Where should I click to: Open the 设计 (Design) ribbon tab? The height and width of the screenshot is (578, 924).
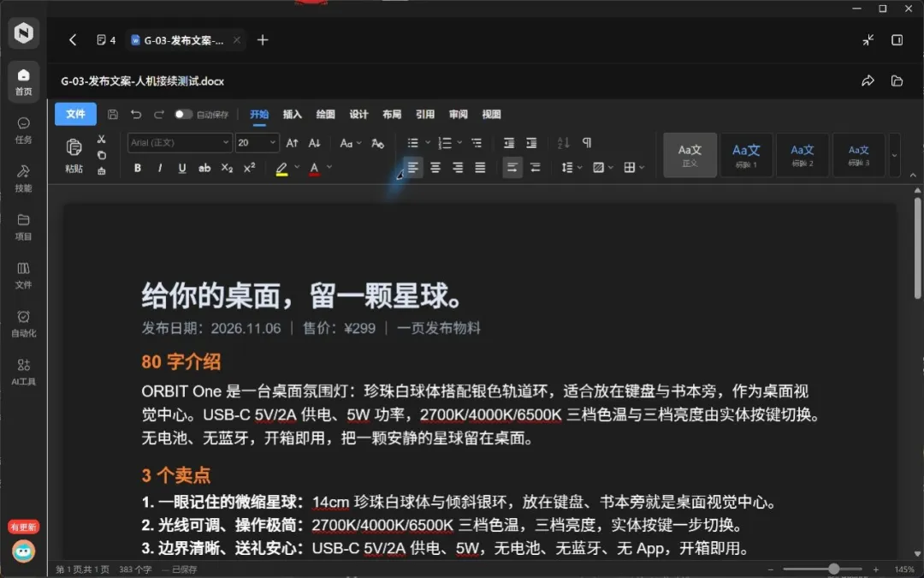[358, 115]
